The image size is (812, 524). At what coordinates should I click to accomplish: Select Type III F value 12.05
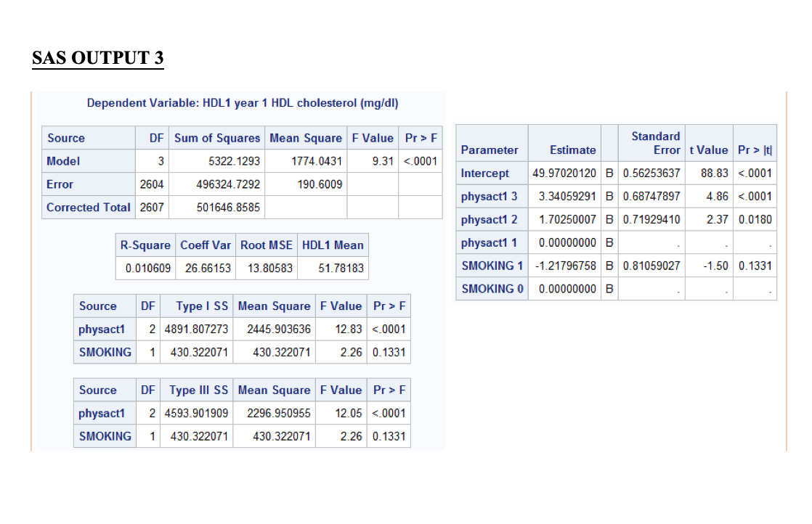(349, 413)
